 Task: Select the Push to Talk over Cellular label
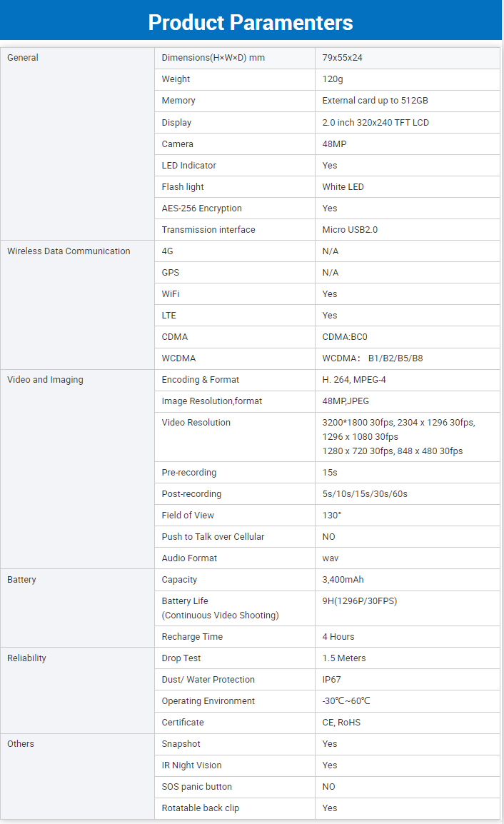click(x=213, y=537)
